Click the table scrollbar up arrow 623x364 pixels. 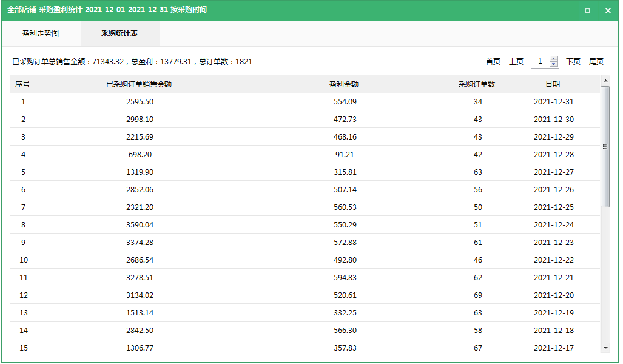tap(605, 81)
